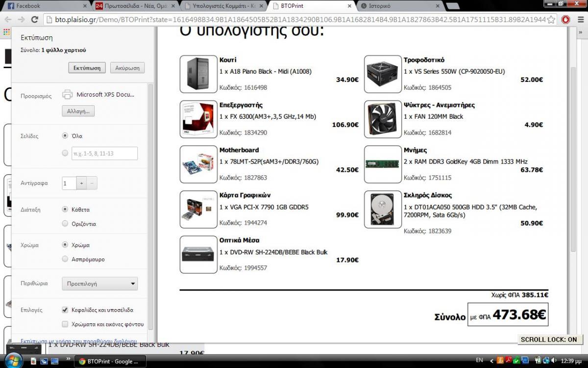Click the 'Χωρίς ΦΠΑ 385.11€' text

(x=519, y=295)
